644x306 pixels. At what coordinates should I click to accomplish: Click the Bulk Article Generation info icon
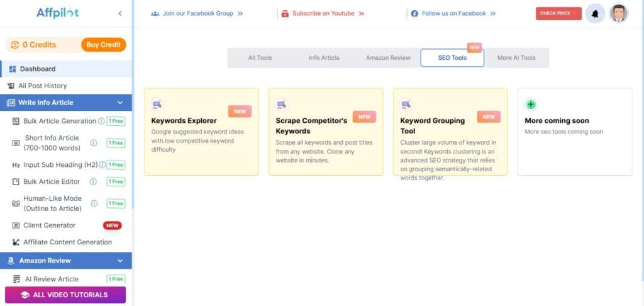[x=101, y=122]
